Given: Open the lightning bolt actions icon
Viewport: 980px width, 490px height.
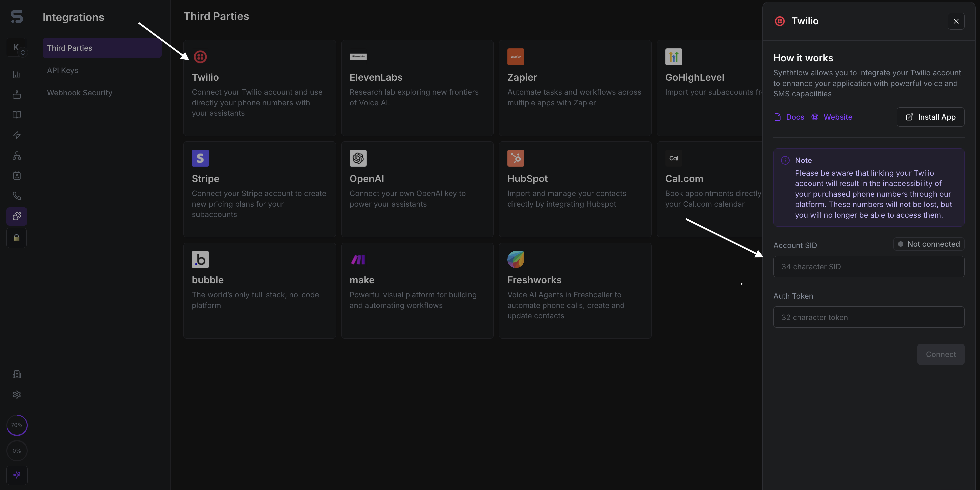Looking at the screenshot, I should click(x=17, y=135).
